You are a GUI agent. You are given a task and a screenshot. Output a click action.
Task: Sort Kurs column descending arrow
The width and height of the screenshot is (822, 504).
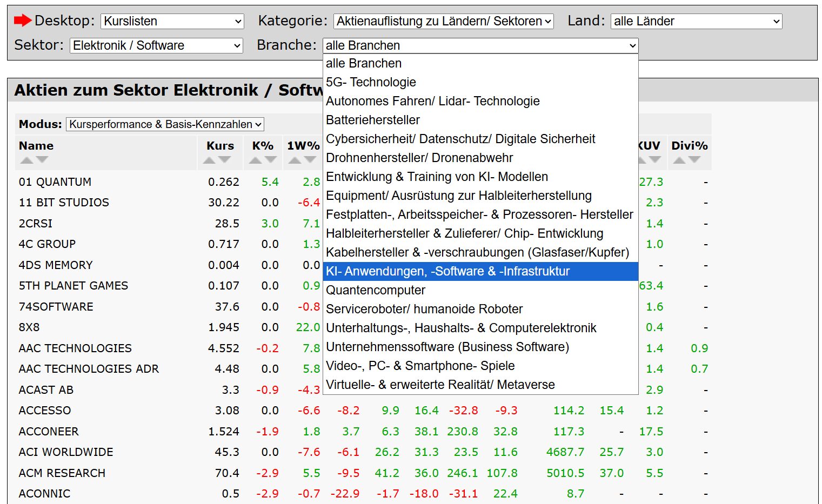225,160
